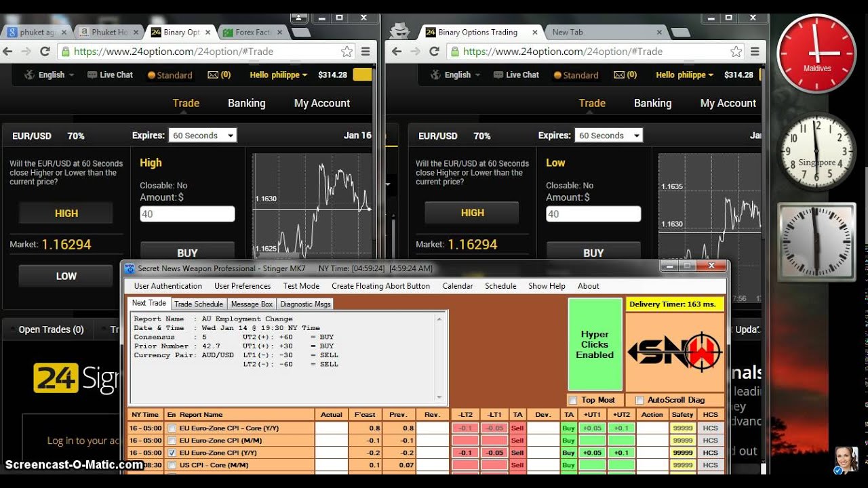Click back arrow in right browser window

397,52
